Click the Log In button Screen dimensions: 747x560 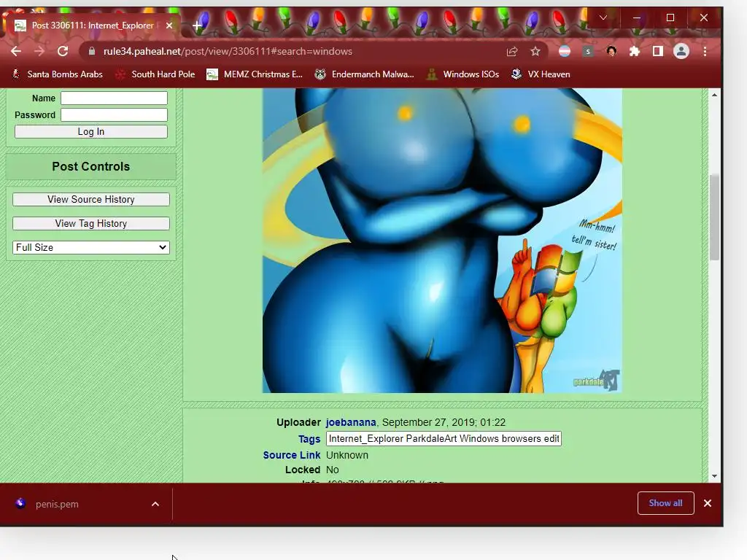(x=91, y=131)
